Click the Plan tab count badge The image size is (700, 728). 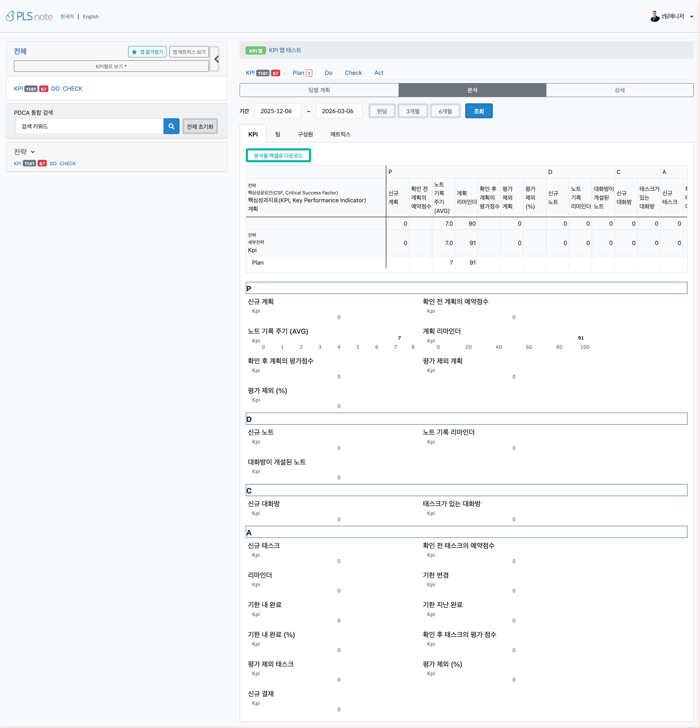tap(309, 73)
